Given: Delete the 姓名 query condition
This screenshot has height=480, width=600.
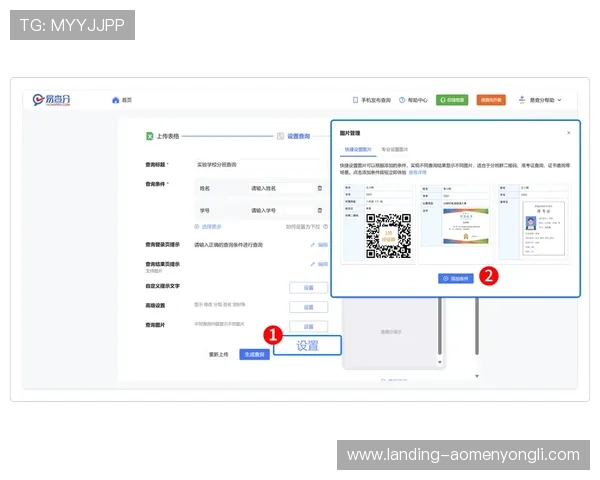Looking at the screenshot, I should point(320,188).
